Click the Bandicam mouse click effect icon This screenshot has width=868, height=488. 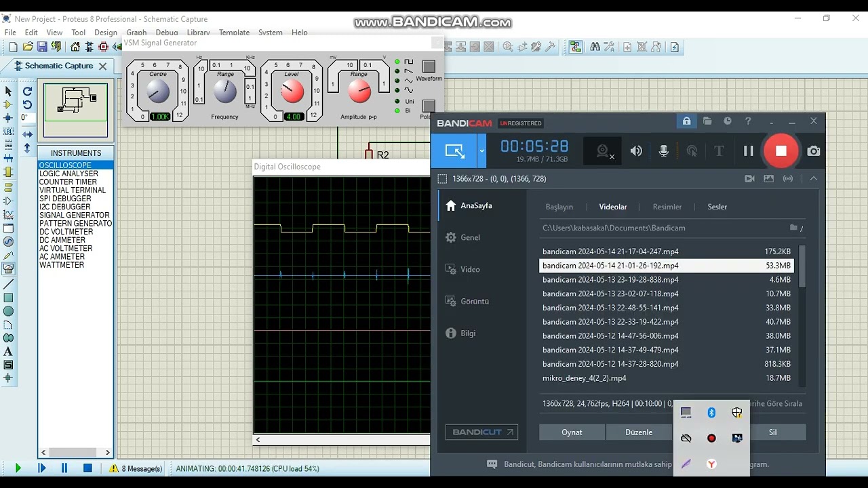pyautogui.click(x=692, y=151)
